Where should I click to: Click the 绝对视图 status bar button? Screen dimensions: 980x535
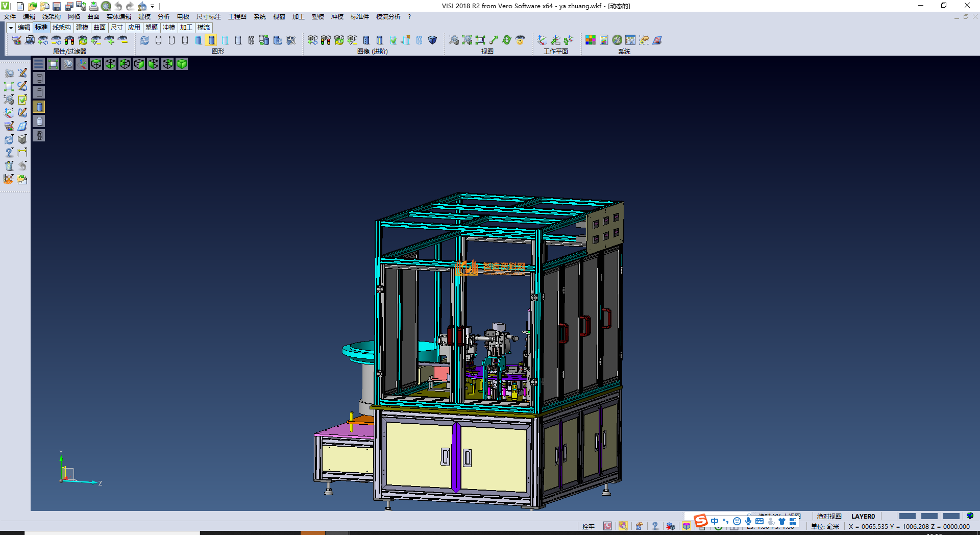click(829, 516)
